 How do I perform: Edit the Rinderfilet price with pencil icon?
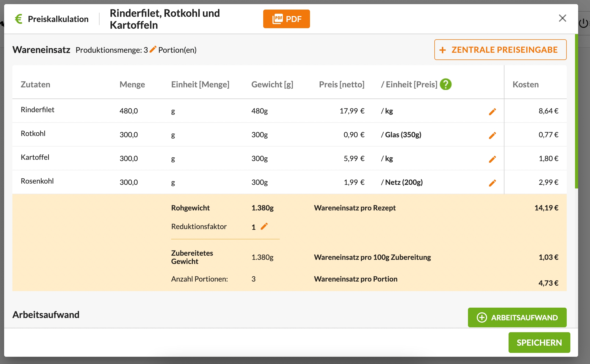coord(492,111)
